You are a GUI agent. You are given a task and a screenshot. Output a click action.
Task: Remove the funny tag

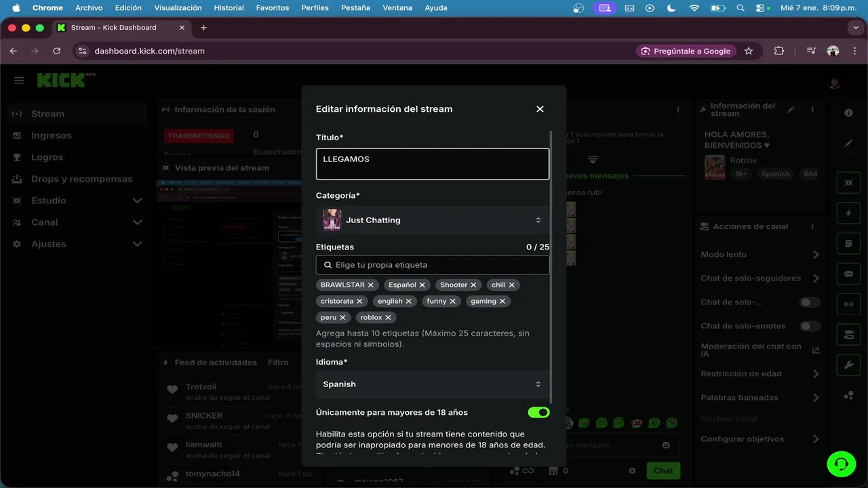pyautogui.click(x=453, y=302)
